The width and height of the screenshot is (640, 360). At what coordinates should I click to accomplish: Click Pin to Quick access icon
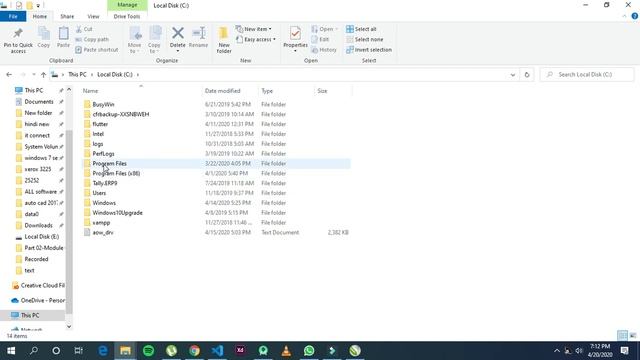(x=18, y=33)
